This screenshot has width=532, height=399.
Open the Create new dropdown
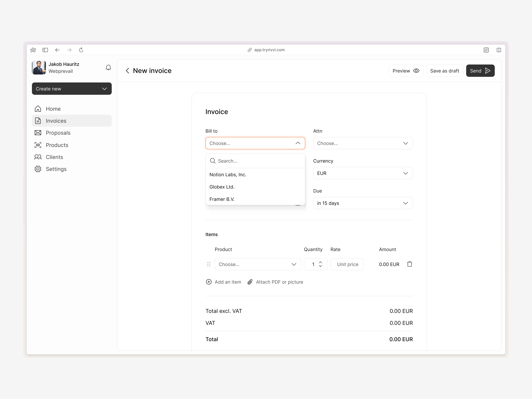pyautogui.click(x=72, y=89)
